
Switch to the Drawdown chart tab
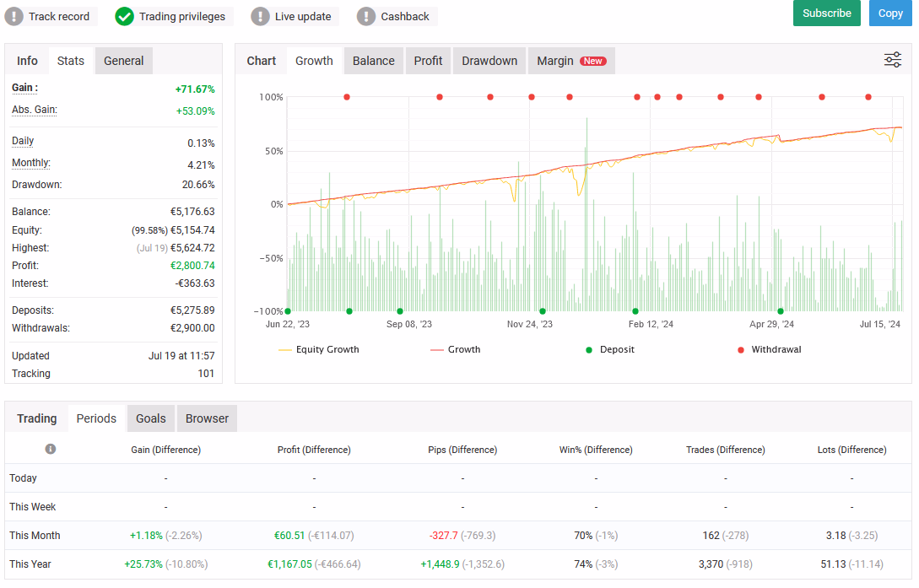point(489,61)
